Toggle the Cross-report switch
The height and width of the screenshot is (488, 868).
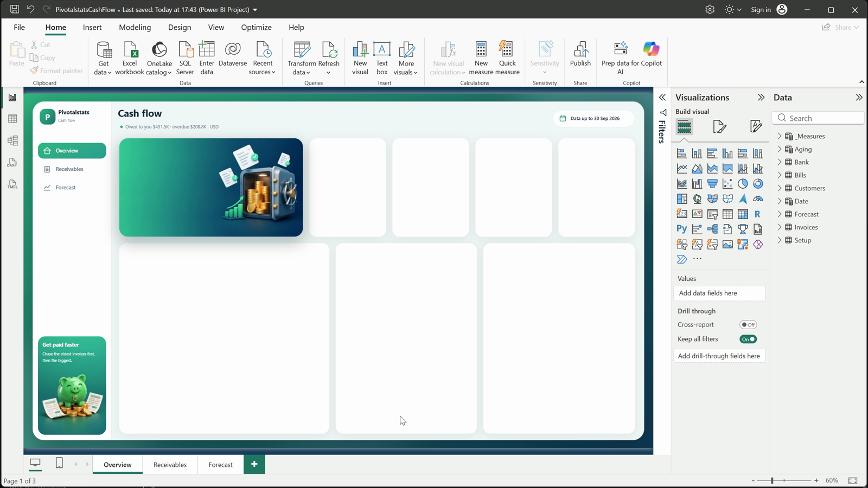[x=748, y=325]
